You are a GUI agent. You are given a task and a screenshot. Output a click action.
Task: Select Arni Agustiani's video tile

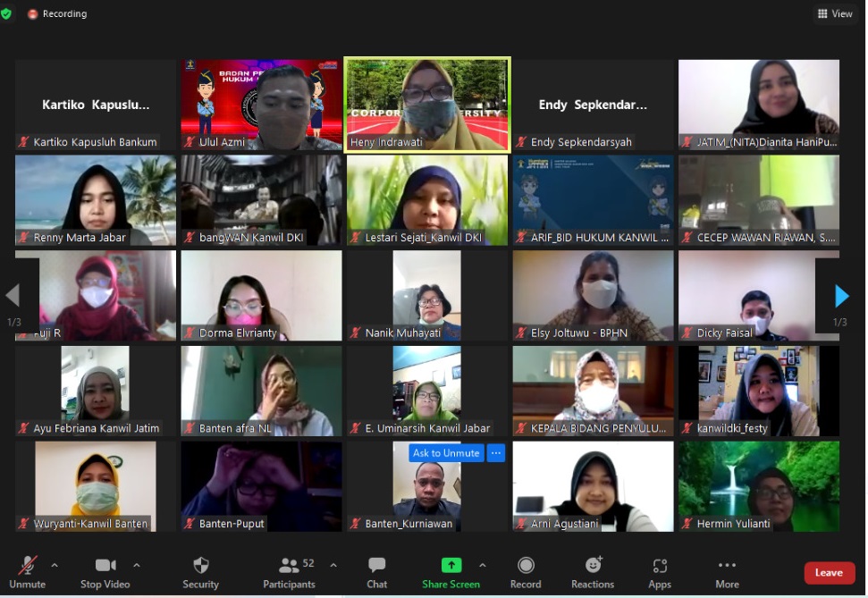pyautogui.click(x=593, y=486)
